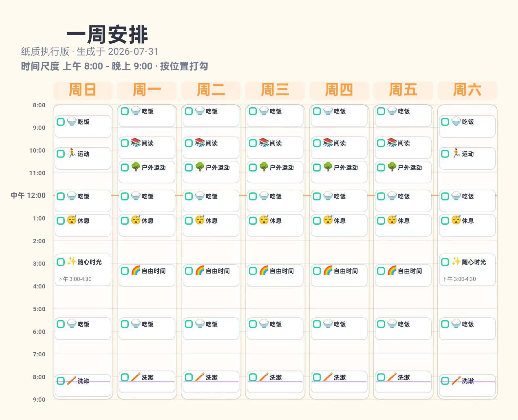
Task: Select the 周二 column header
Action: click(211, 90)
